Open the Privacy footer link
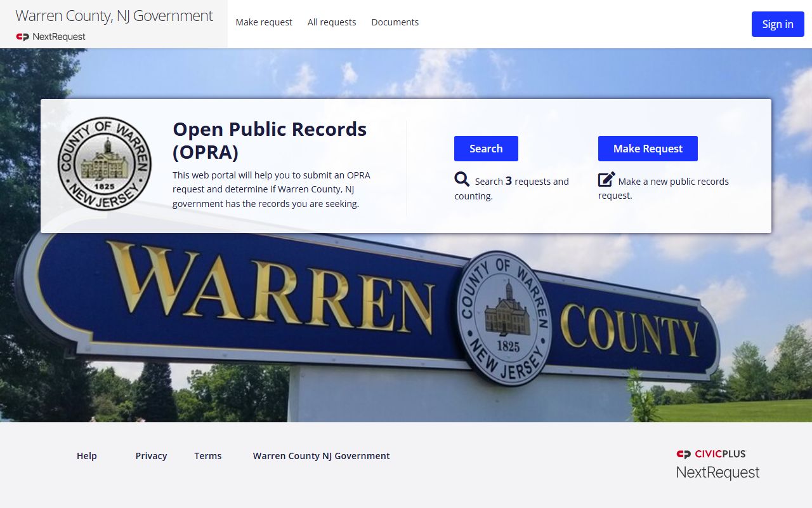This screenshot has width=812, height=508. tap(151, 456)
